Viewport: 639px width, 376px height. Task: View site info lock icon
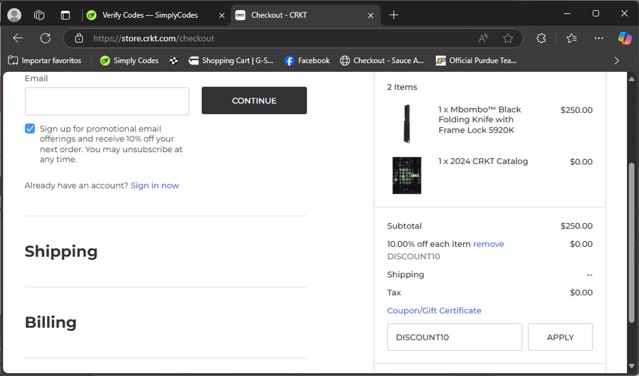79,38
